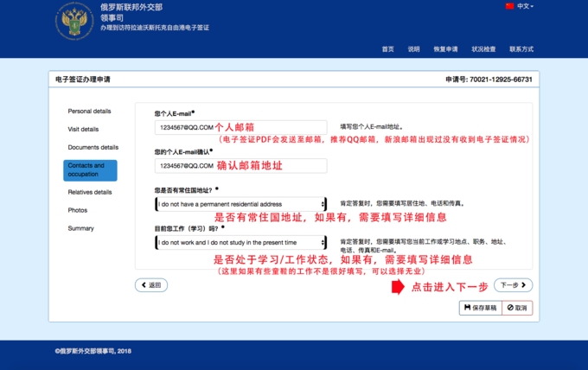Click the Russian flag icon
This screenshot has width=588, height=370.
pos(509,6)
